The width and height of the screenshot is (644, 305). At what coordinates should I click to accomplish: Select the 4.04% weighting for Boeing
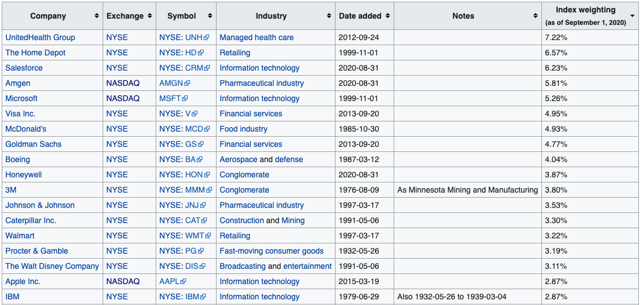(x=556, y=159)
